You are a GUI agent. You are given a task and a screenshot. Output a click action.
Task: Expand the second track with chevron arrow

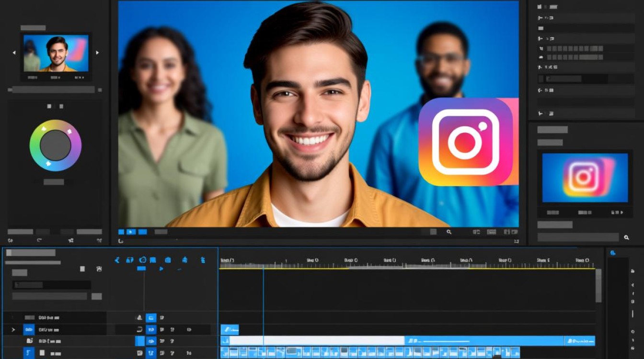click(13, 329)
